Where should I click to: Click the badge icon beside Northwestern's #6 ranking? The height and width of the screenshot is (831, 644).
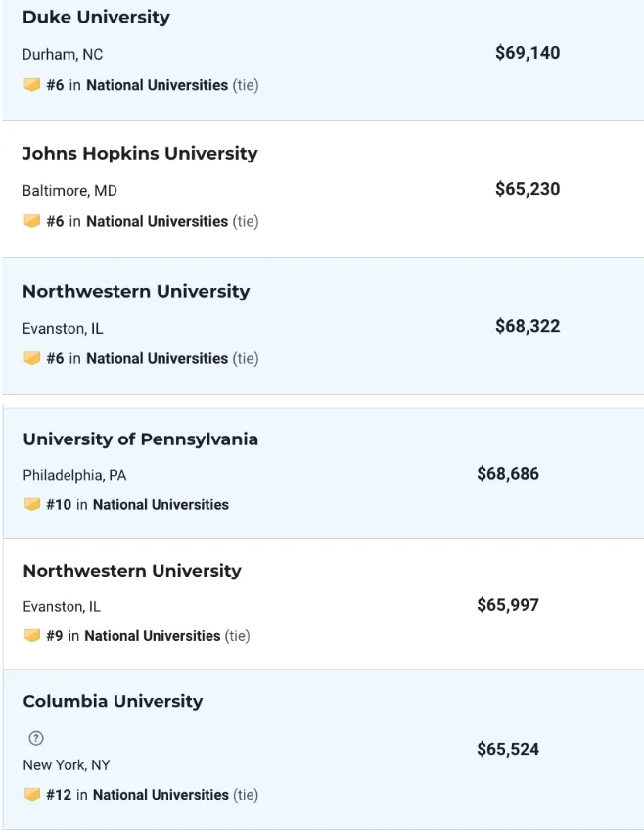point(32,358)
